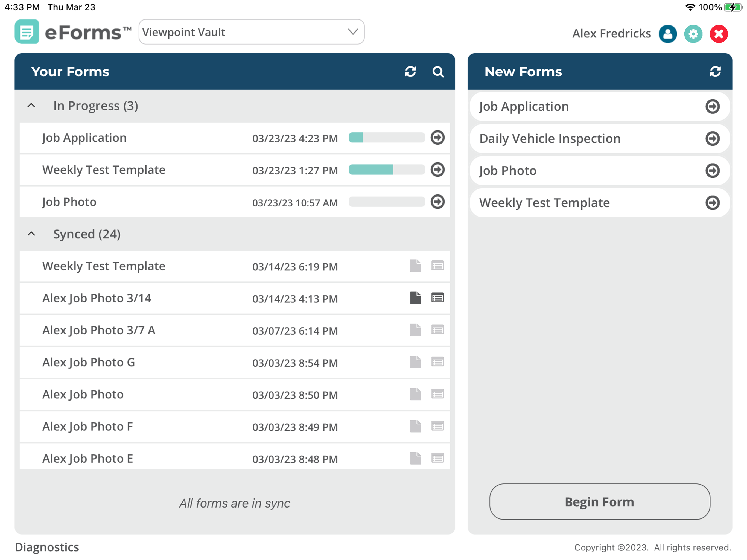The width and height of the screenshot is (747, 560).
Task: Refresh the New Forms list
Action: (715, 72)
